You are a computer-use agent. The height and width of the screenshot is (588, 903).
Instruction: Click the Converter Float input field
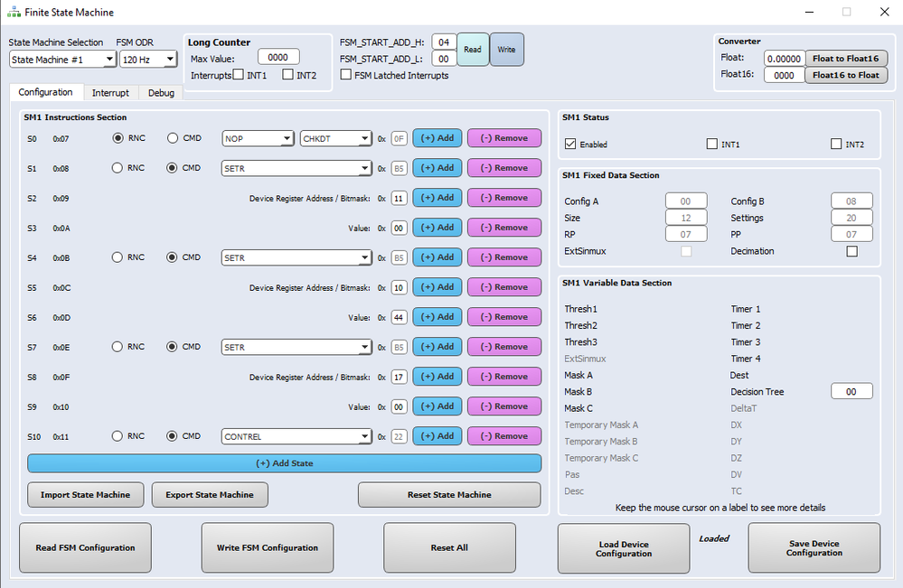785,59
